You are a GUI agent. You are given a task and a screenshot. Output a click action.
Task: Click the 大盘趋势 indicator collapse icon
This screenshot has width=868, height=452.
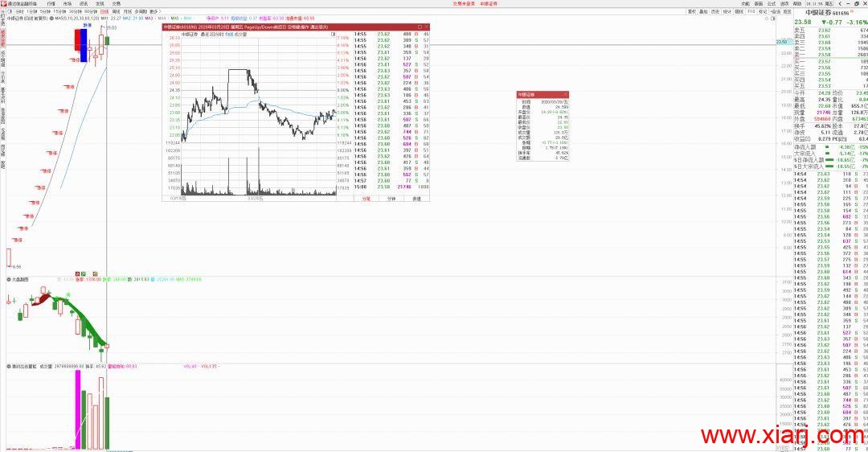click(x=9, y=279)
